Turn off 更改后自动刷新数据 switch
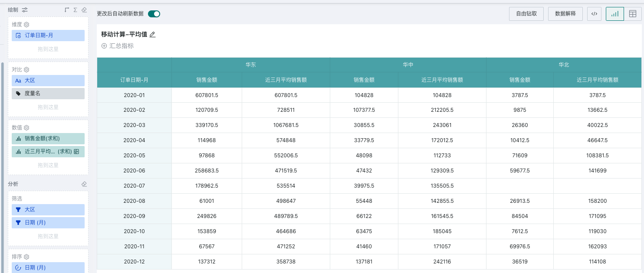The height and width of the screenshot is (273, 644). coord(154,14)
